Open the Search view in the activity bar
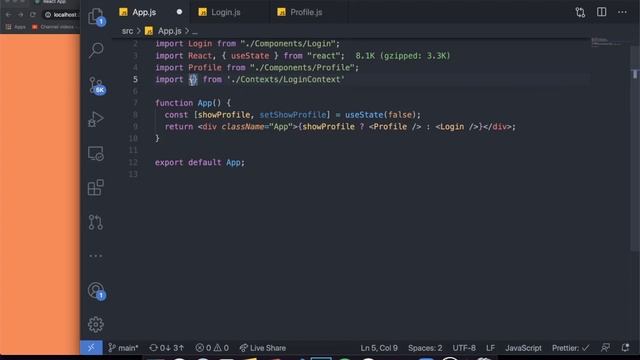This screenshot has height=360, width=640. [96, 50]
